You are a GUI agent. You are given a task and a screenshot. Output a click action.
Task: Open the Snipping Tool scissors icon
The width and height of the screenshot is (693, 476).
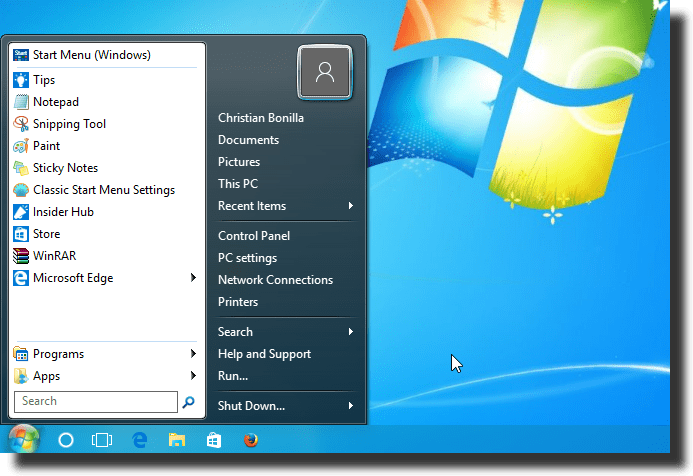tap(21, 124)
